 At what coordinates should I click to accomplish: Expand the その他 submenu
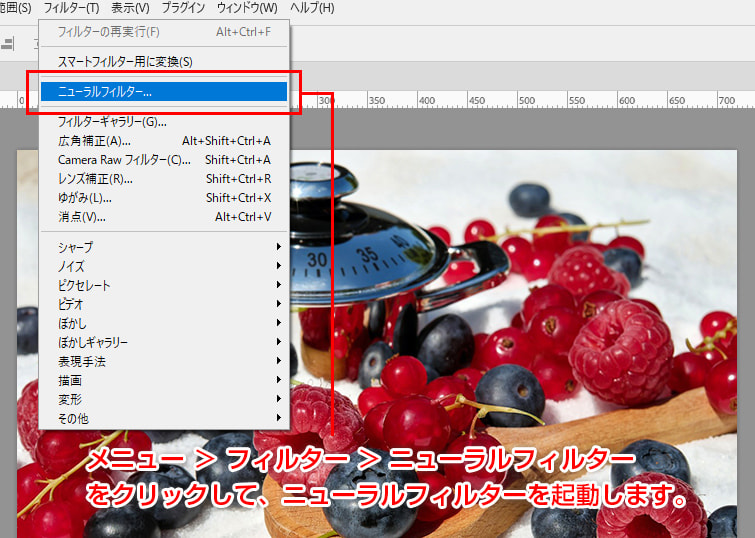(x=164, y=418)
